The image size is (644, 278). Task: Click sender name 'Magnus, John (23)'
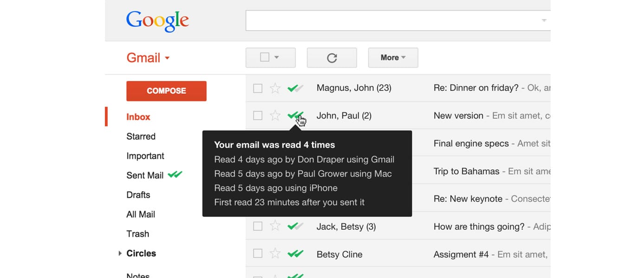[x=354, y=88]
